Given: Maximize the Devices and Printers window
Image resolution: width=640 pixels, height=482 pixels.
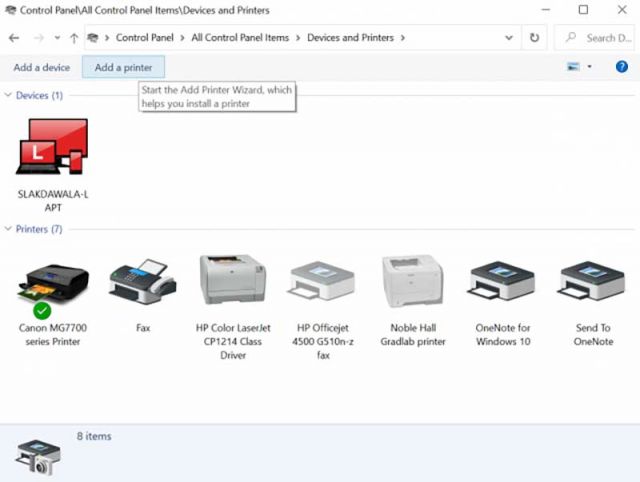Looking at the screenshot, I should pos(583,9).
